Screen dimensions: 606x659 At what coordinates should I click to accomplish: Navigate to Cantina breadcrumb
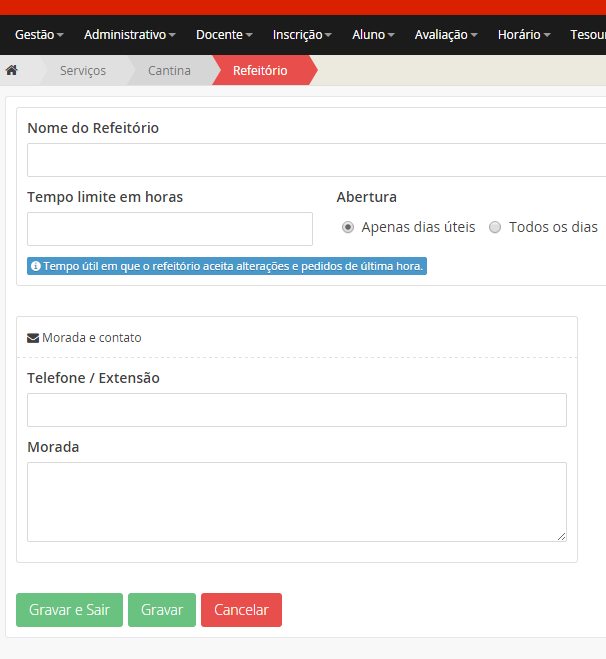(x=169, y=70)
